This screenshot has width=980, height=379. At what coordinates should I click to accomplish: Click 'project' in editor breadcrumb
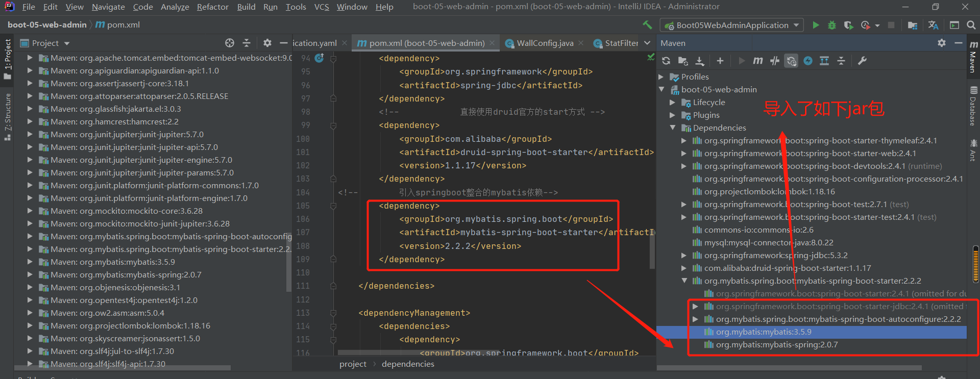(x=353, y=364)
